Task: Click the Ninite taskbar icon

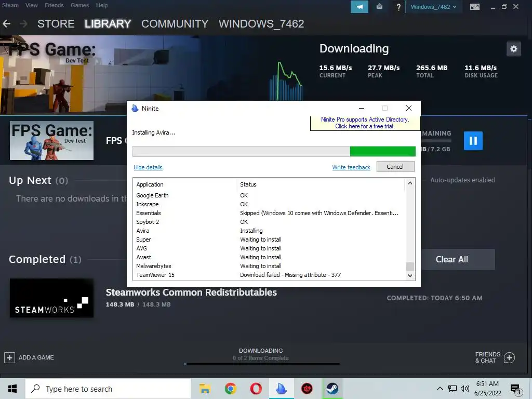Action: click(x=281, y=389)
